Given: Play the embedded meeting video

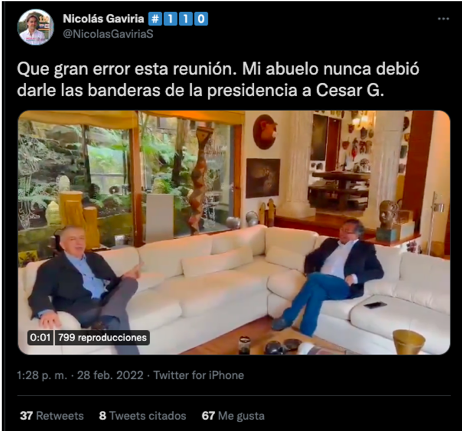Looking at the screenshot, I should pyautogui.click(x=234, y=233).
